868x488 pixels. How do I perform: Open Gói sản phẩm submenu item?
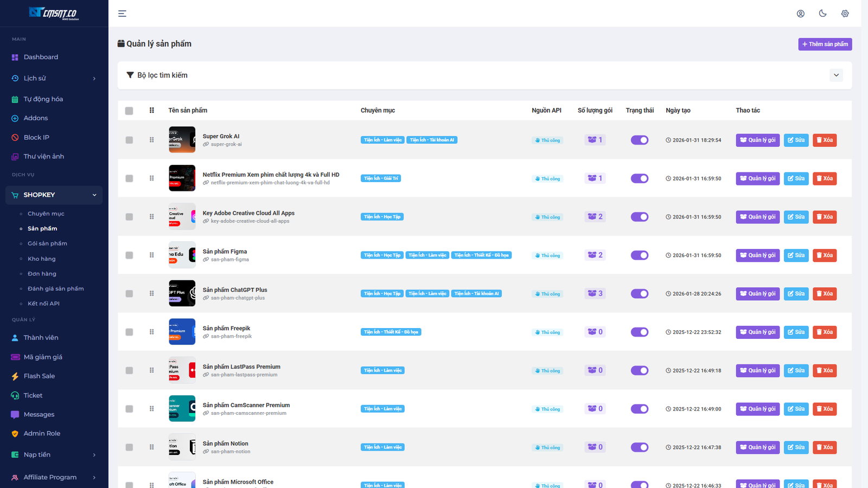click(x=47, y=243)
